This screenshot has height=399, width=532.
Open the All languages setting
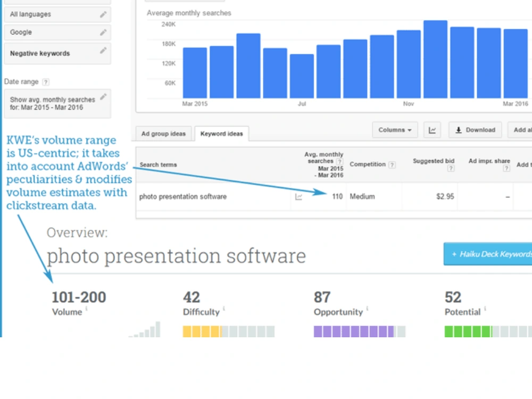click(x=57, y=14)
